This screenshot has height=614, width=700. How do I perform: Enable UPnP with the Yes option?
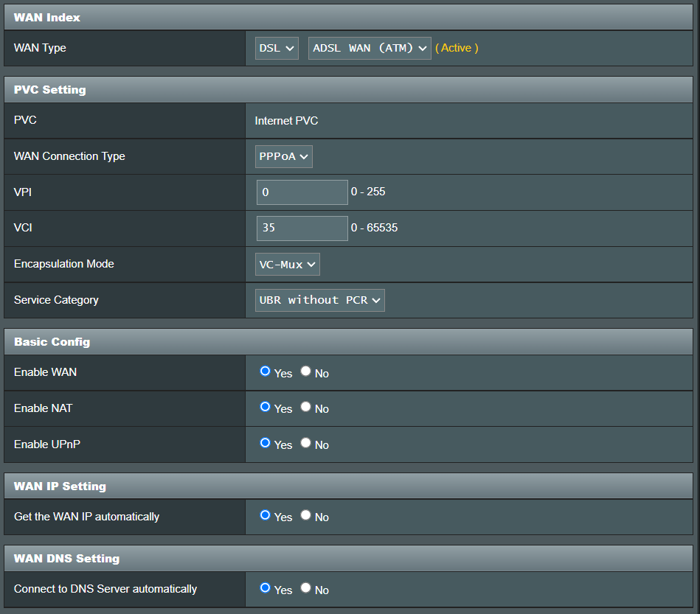266,443
